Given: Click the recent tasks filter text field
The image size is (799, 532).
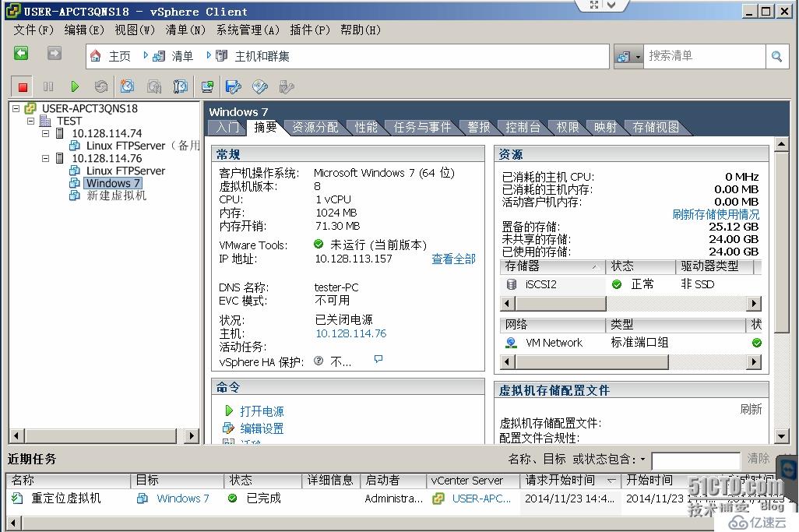Looking at the screenshot, I should [x=696, y=460].
